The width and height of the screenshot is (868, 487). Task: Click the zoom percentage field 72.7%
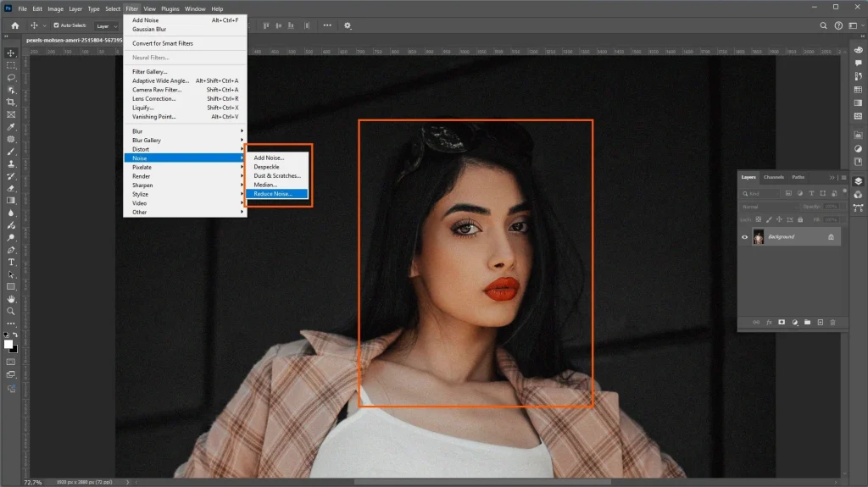pyautogui.click(x=33, y=483)
